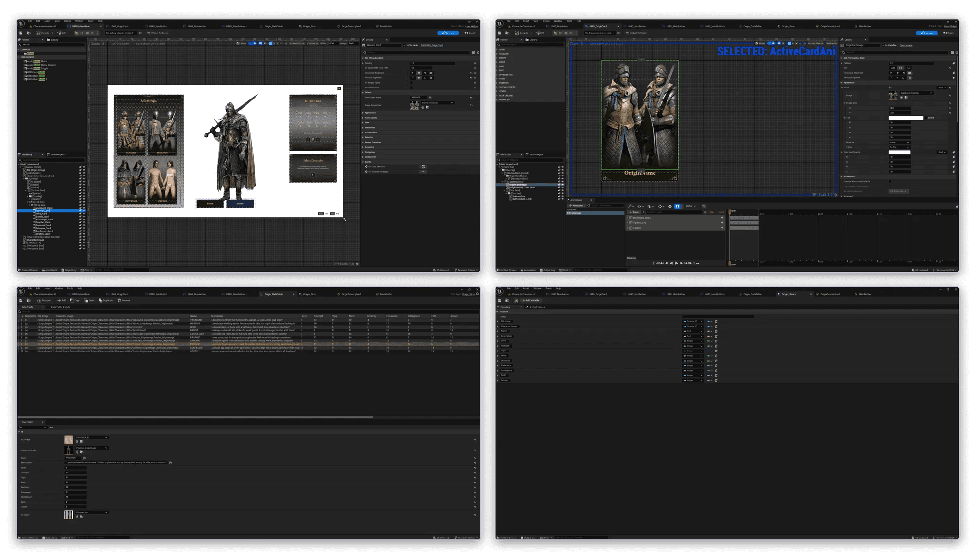
Task: Click the sequencer curve editor icon
Action: [x=704, y=206]
